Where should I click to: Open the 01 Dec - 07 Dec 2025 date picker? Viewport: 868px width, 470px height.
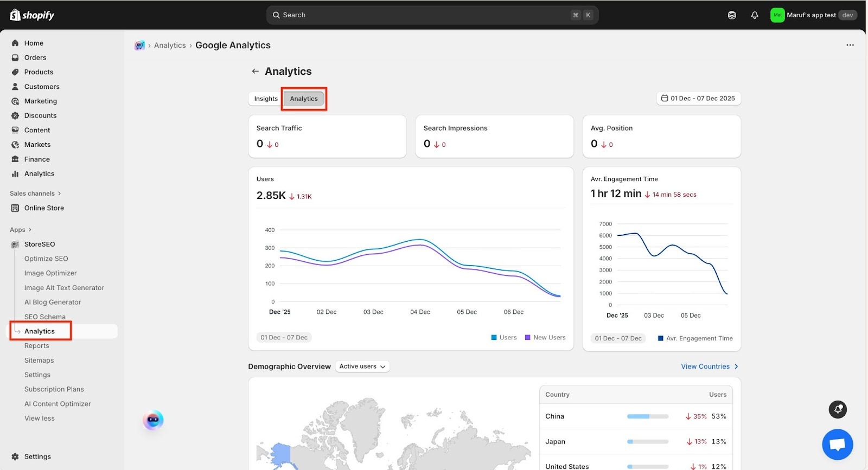[699, 98]
